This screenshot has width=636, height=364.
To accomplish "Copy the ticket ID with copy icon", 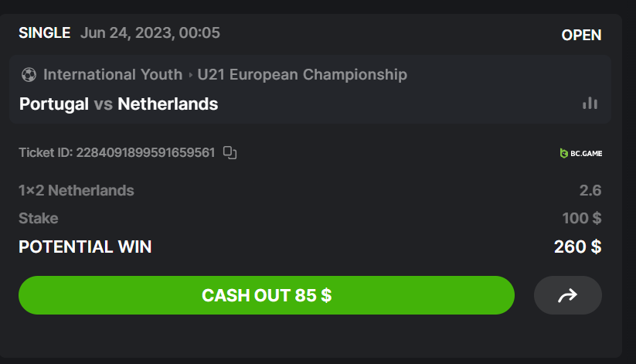I will pyautogui.click(x=230, y=152).
